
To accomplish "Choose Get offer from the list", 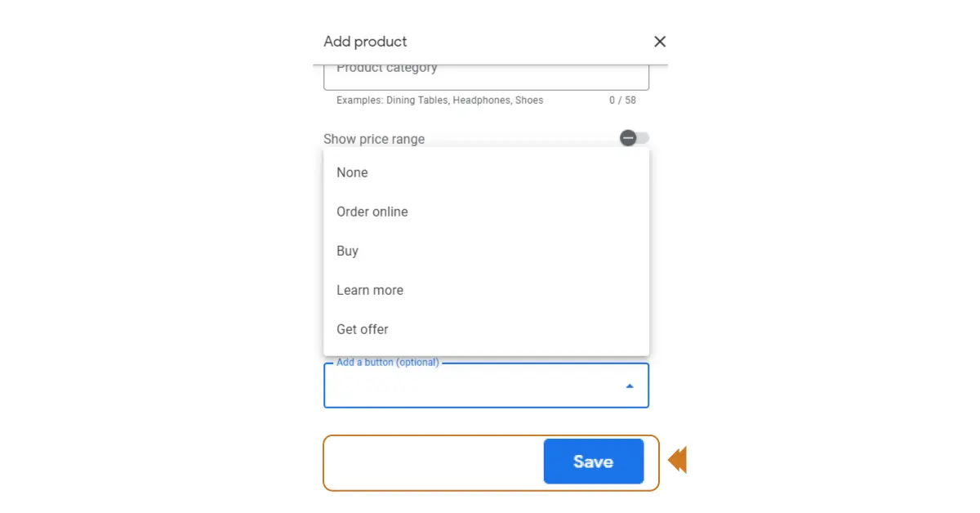I will [363, 329].
